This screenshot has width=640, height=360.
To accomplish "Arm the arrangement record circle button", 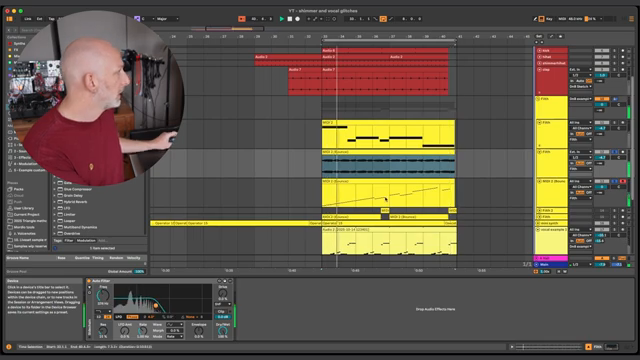I will tap(298, 19).
